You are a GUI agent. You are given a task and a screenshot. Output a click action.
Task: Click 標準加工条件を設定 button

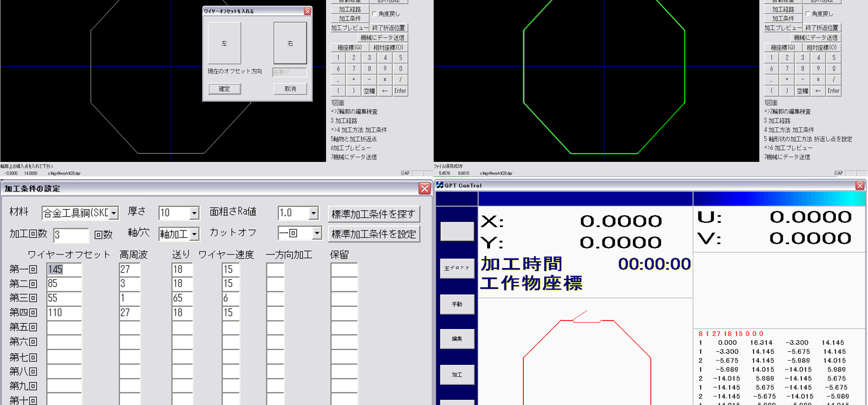pyautogui.click(x=374, y=234)
